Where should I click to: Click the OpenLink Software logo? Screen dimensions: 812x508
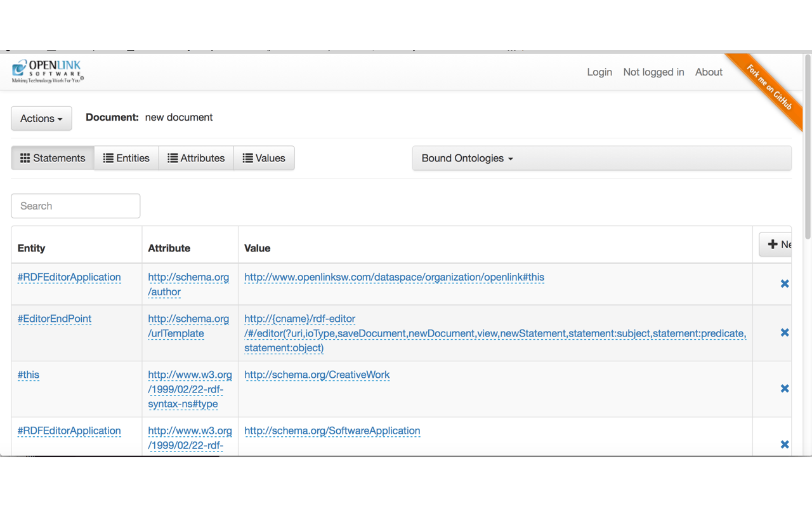48,72
